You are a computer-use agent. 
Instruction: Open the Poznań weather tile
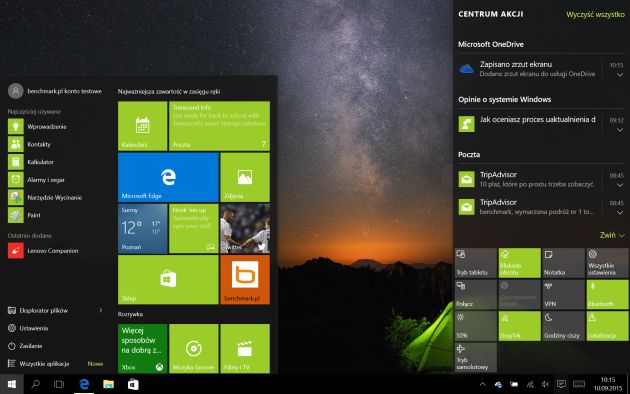click(x=143, y=229)
